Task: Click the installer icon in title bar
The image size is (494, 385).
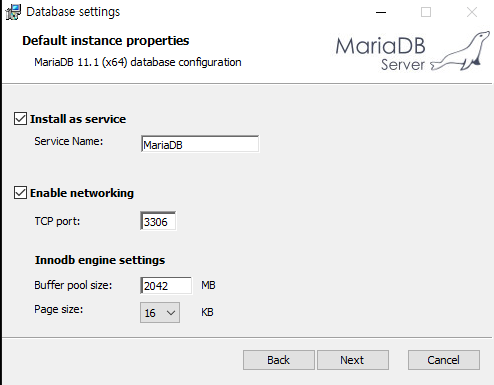Action: click(13, 12)
